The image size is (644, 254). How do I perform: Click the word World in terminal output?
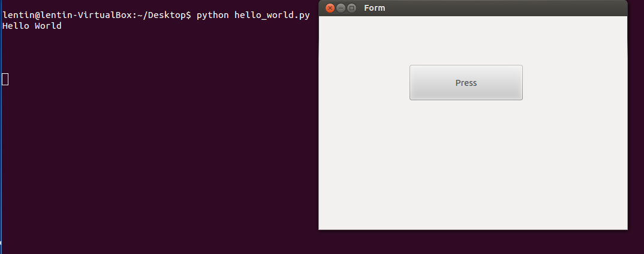coord(48,26)
